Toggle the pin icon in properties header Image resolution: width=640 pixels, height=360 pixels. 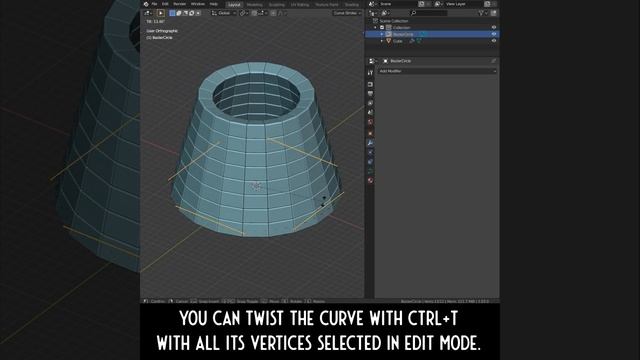pyautogui.click(x=493, y=61)
